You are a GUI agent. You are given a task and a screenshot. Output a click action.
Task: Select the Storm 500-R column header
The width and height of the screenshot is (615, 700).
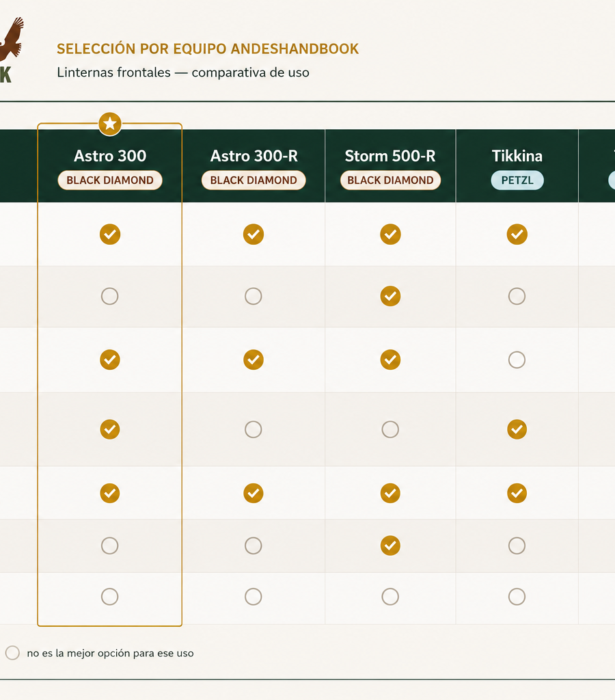coord(390,166)
